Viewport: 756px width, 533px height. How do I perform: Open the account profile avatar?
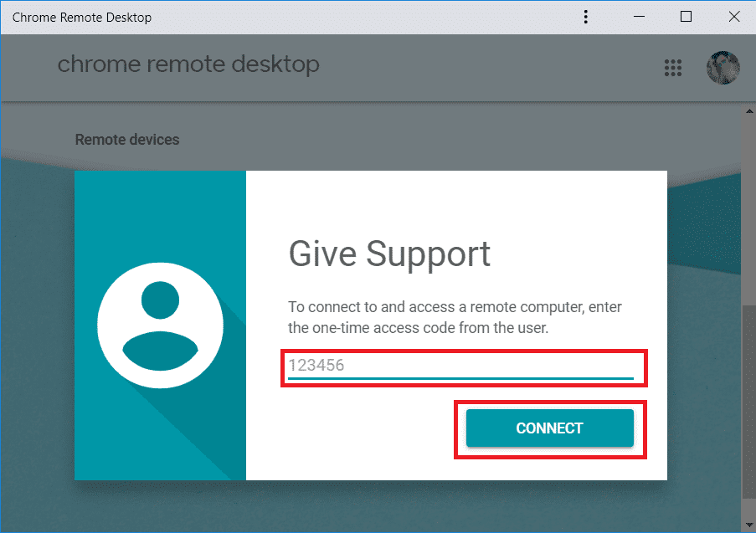coord(723,68)
